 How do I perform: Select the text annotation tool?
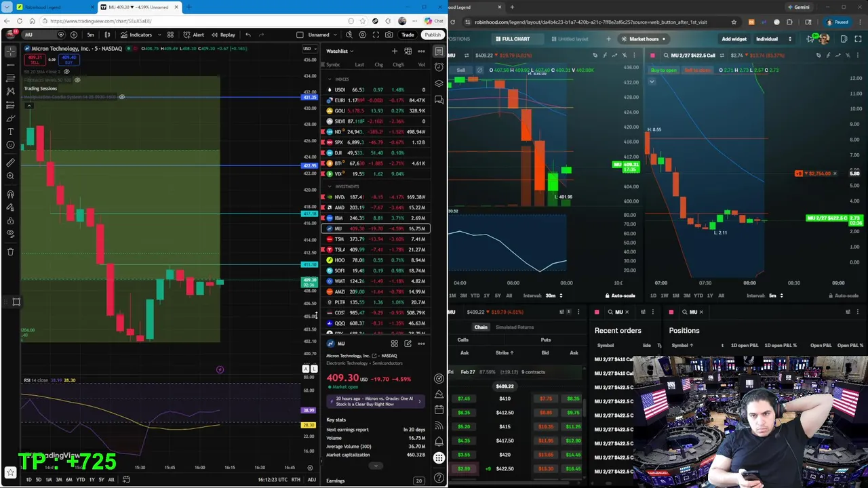(x=10, y=131)
